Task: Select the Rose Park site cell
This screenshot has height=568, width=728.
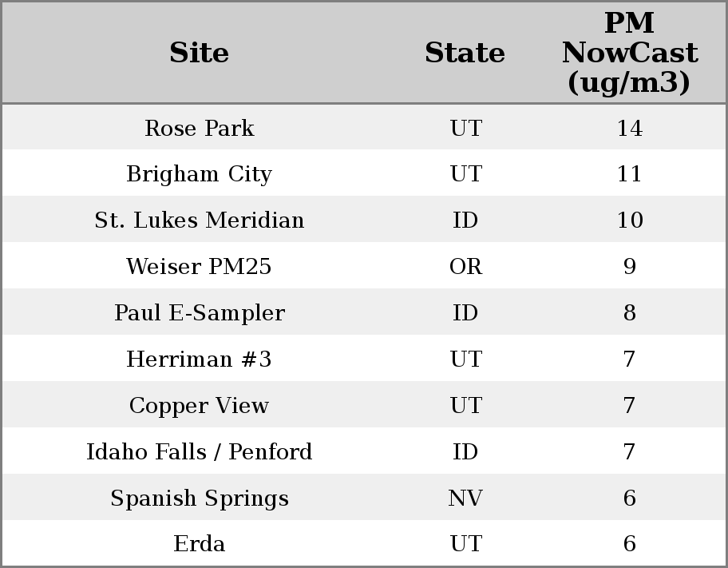Action: tap(199, 129)
